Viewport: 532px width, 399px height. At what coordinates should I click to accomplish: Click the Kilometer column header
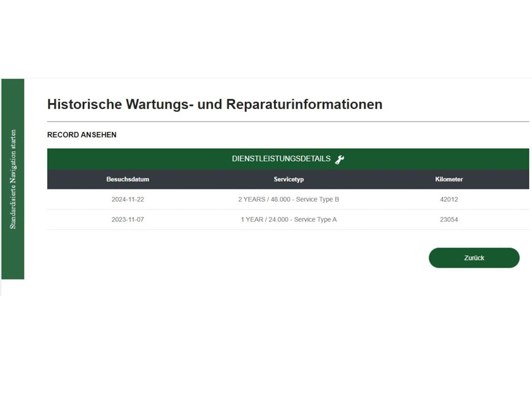click(449, 179)
